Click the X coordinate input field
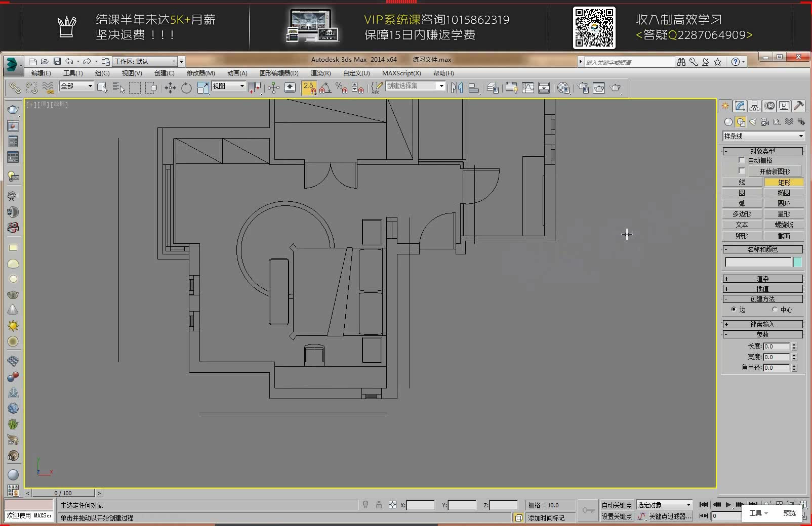Screen dimensions: 812x526 point(420,505)
